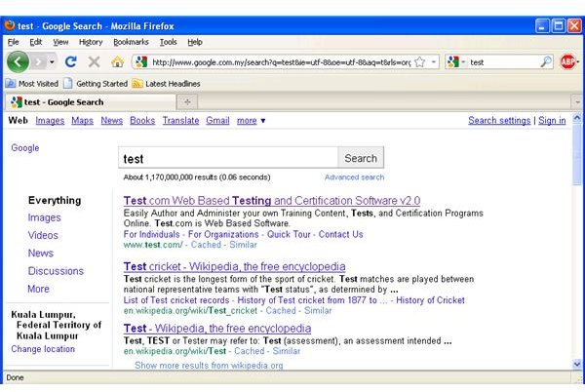Open the back/forward history dropdown arrow
This screenshot has height=392, width=585.
tap(52, 61)
